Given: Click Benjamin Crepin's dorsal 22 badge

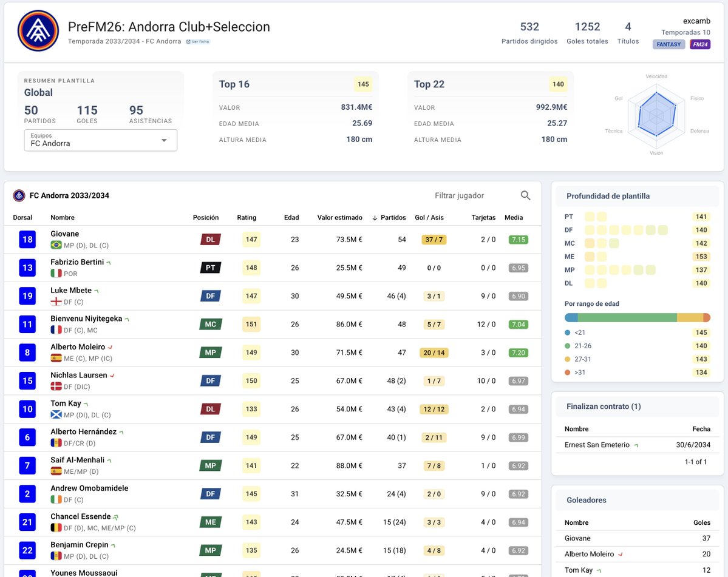Looking at the screenshot, I should [27, 551].
